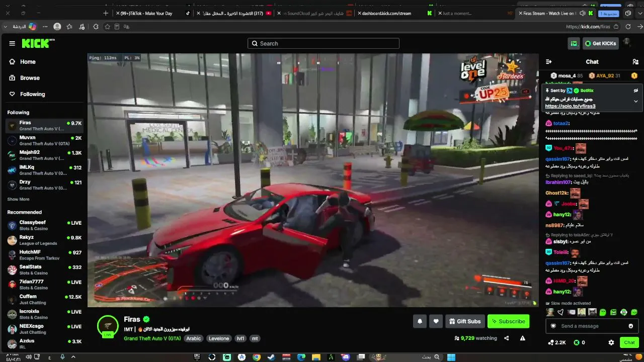Open Cuffem recommended channel
Image resolution: width=644 pixels, height=362 pixels.
44,299
